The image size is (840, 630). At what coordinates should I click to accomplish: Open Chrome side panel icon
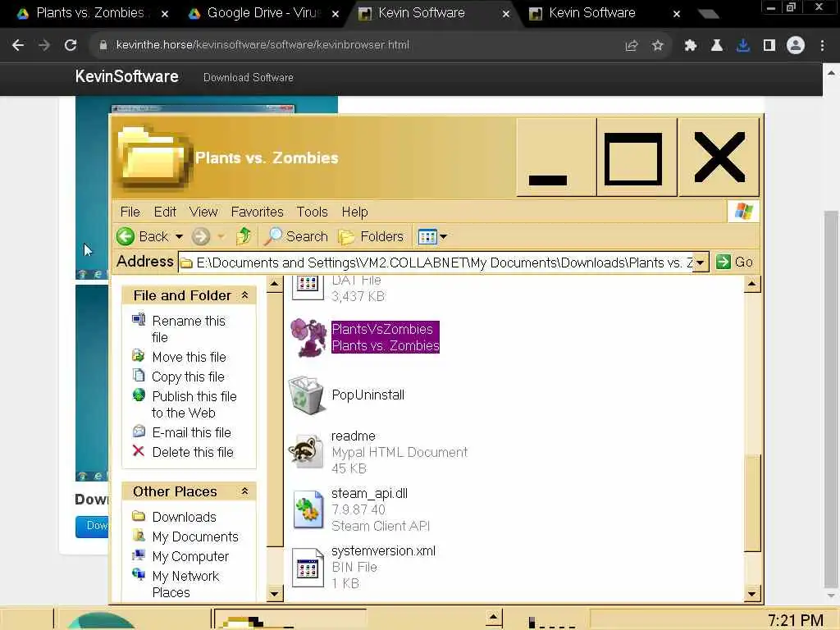point(769,46)
